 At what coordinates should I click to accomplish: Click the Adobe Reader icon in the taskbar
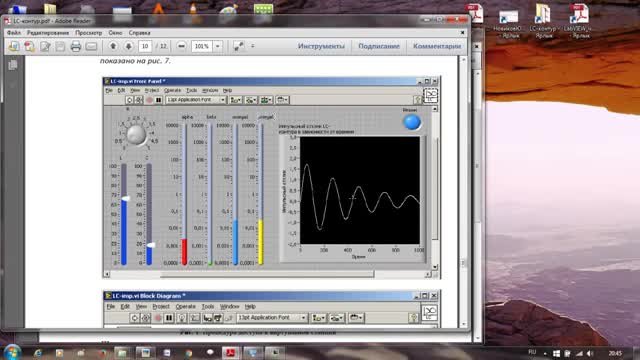tap(230, 352)
